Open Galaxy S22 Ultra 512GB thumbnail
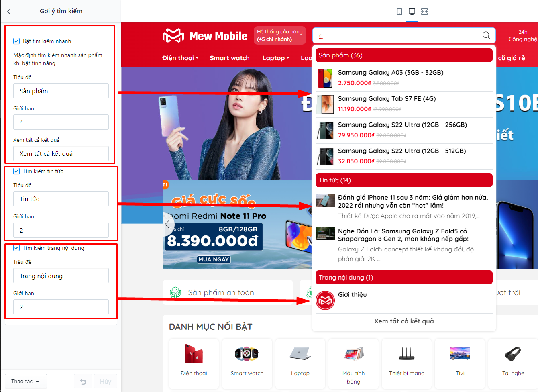 [325, 156]
